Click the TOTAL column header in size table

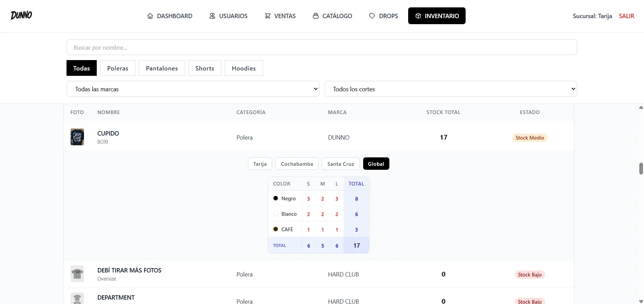coord(356,184)
